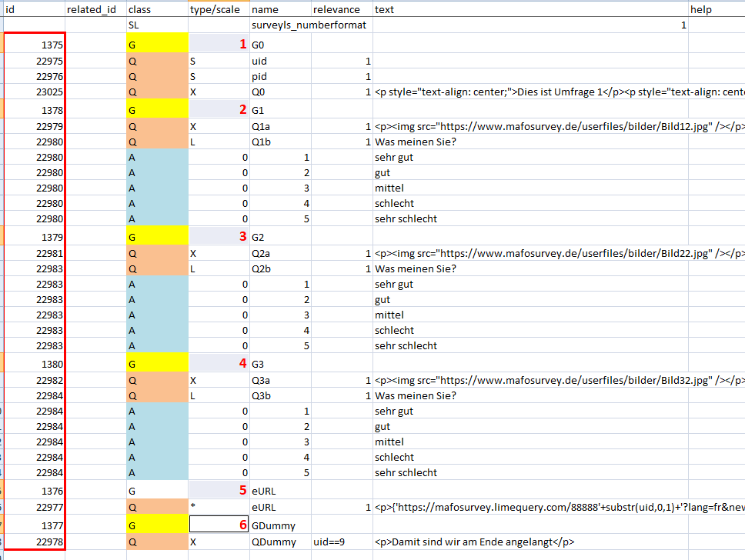Select the 'GDummy' name cell

tap(280, 526)
